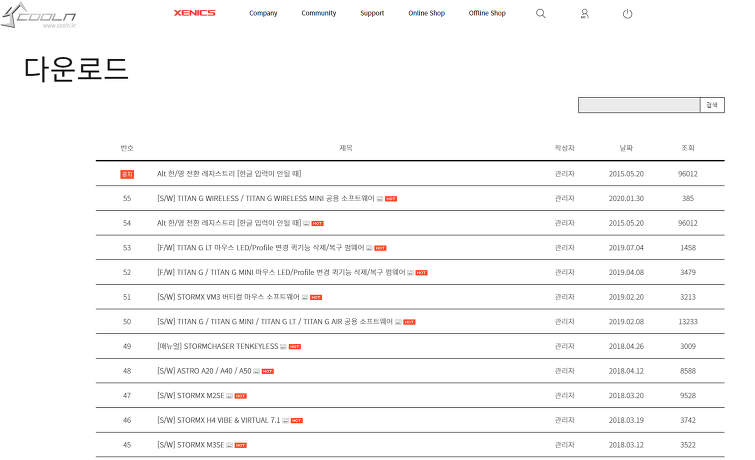Open TITAN G / TITAN G MINI firmware post 52
The height and width of the screenshot is (460, 755).
(281, 272)
